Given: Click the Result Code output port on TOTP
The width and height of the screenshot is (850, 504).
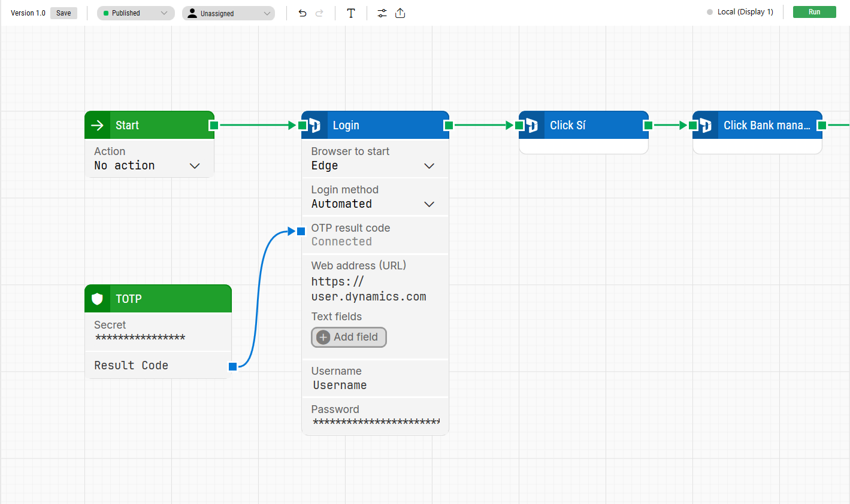Looking at the screenshot, I should point(232,366).
